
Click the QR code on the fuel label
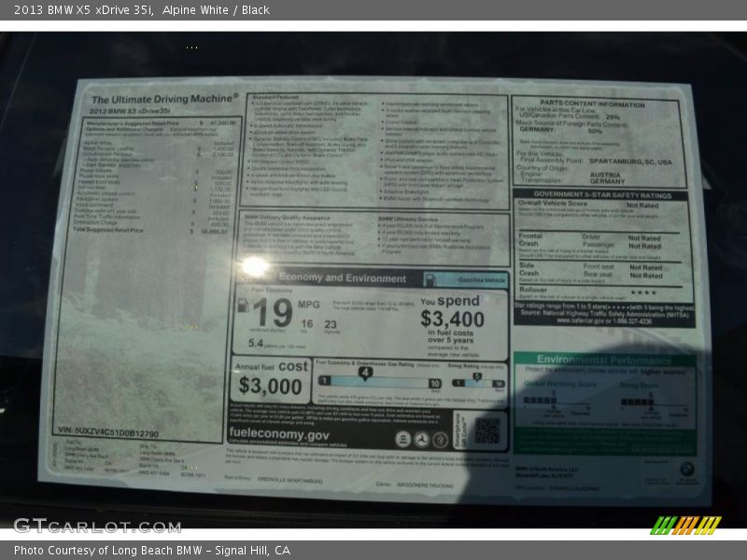tap(487, 431)
